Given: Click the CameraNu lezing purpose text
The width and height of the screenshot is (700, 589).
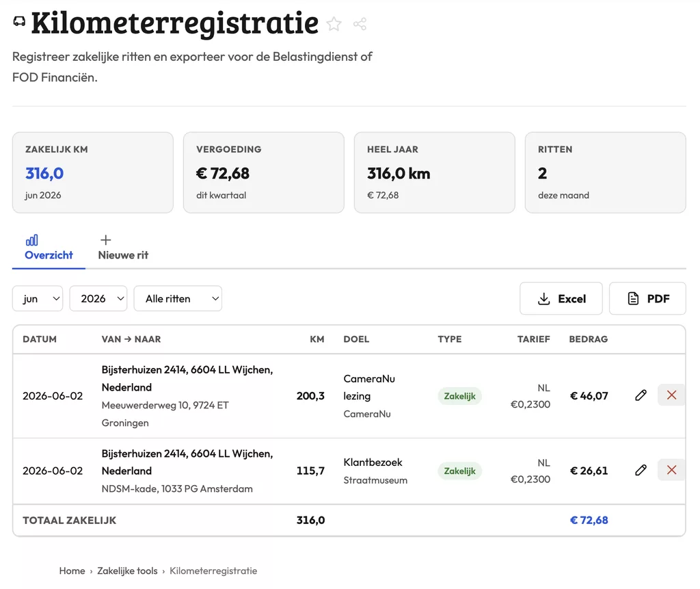Looking at the screenshot, I should (x=369, y=387).
